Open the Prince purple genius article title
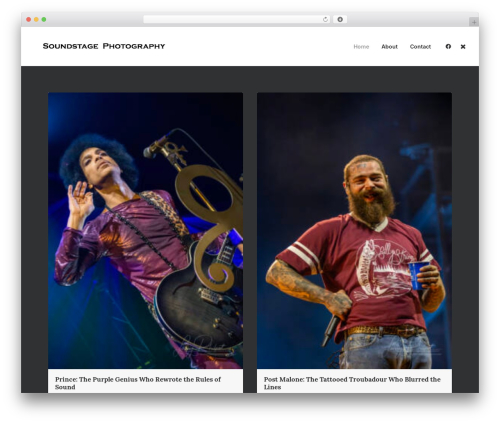Viewport: 500px width, 423px height. (138, 383)
